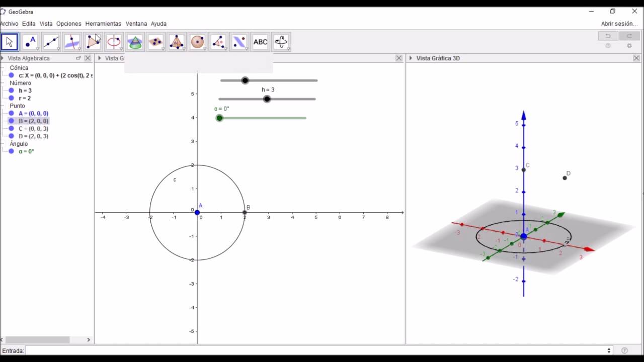Click the Abrir sesión link
This screenshot has height=362, width=644.
tap(619, 24)
